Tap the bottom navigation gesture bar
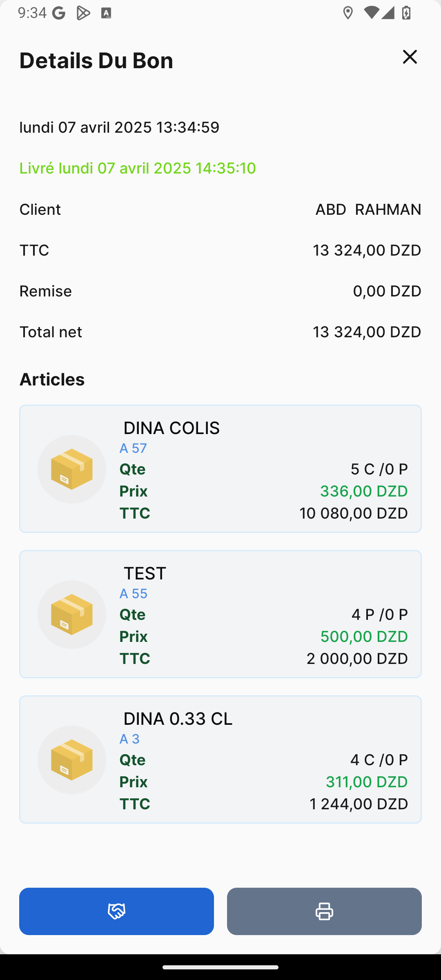441x980 pixels. click(220, 967)
